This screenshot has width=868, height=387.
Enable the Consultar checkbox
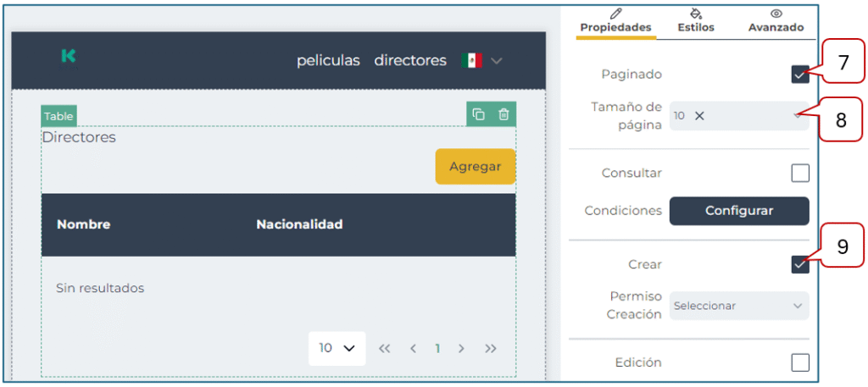[799, 174]
